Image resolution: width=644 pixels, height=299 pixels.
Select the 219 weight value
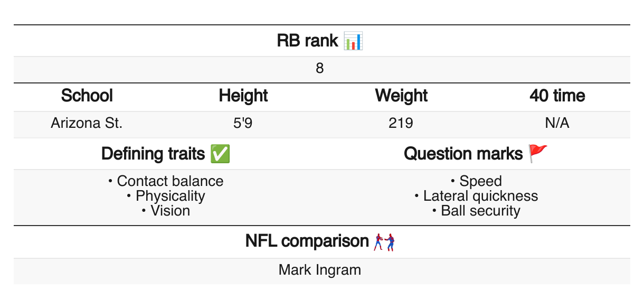point(401,124)
